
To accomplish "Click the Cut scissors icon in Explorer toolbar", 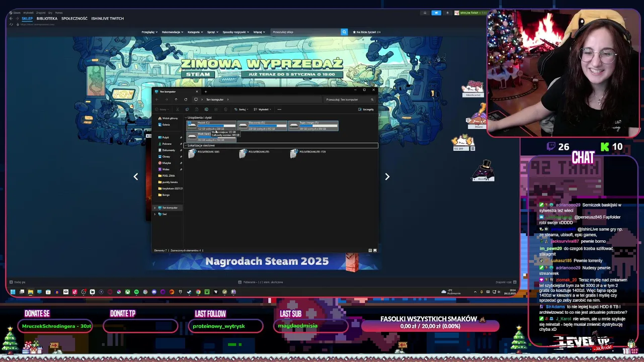I will [178, 109].
